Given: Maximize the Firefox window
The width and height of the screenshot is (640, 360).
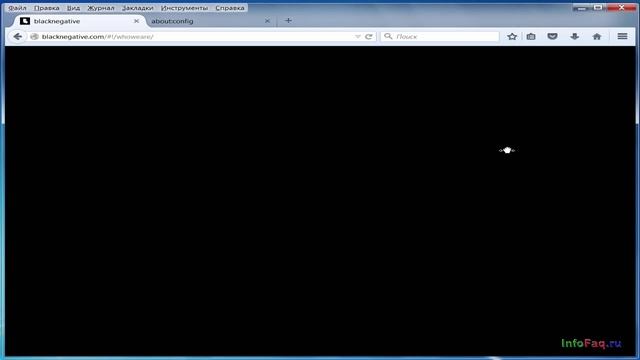Looking at the screenshot, I should point(598,8).
